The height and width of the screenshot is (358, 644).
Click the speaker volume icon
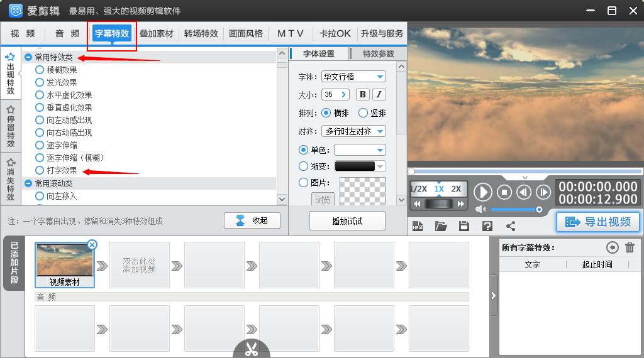(480, 210)
